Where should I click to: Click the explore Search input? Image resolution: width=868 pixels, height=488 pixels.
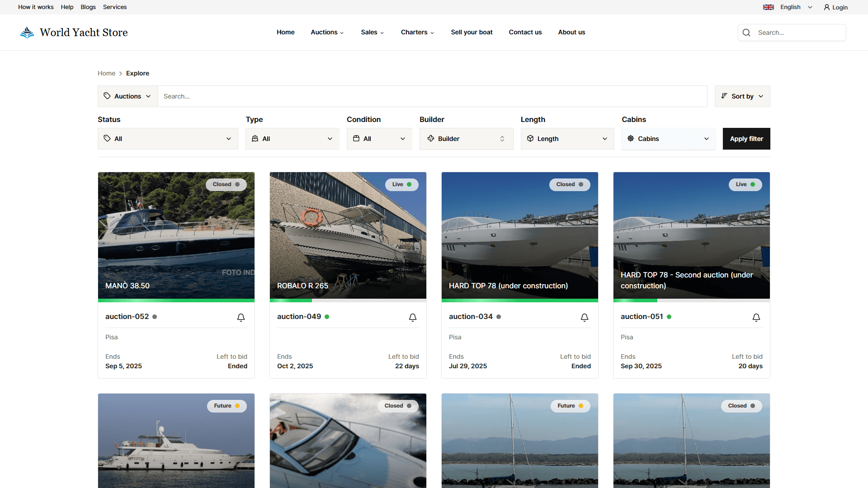click(x=433, y=96)
